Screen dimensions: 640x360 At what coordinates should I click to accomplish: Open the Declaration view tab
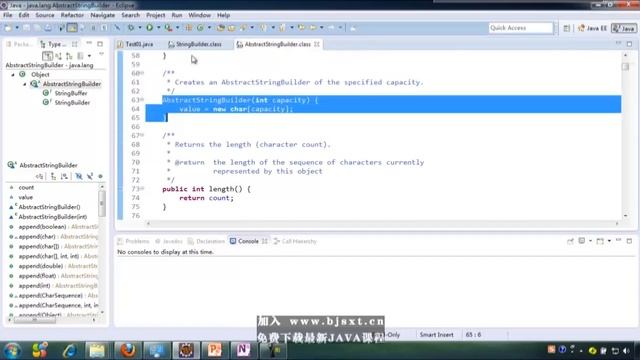coord(206,241)
